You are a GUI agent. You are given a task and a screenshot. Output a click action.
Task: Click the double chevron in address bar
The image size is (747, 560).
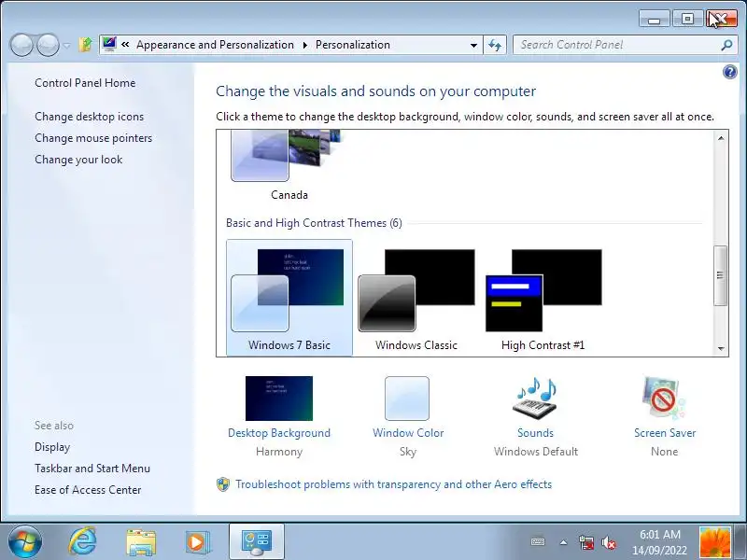[125, 44]
